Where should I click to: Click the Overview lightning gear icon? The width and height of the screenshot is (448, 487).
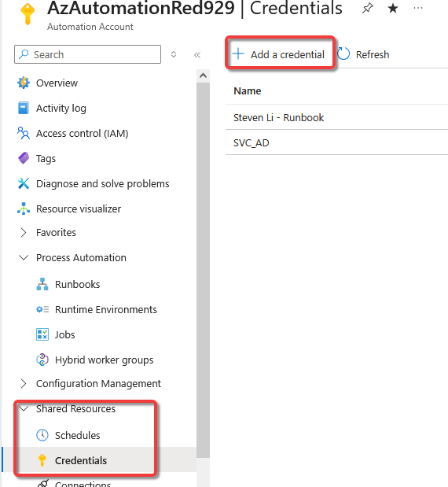(x=24, y=83)
